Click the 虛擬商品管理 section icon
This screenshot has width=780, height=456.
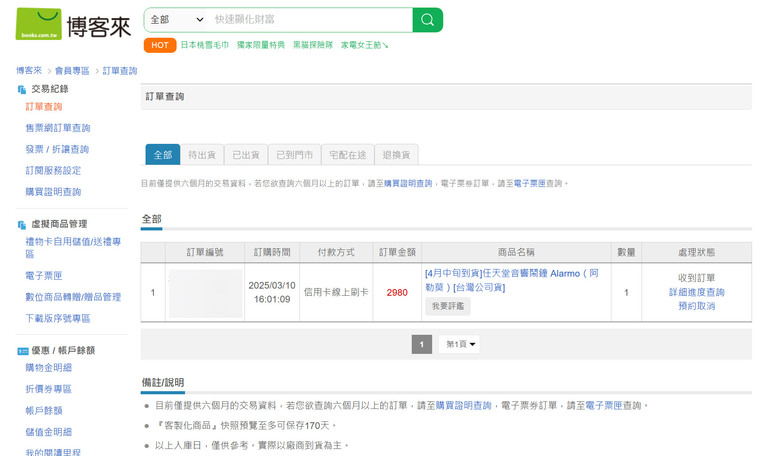point(21,225)
